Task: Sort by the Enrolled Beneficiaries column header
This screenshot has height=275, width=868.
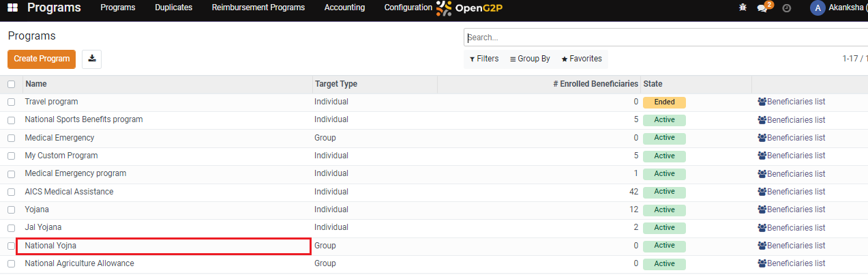Action: coord(595,85)
